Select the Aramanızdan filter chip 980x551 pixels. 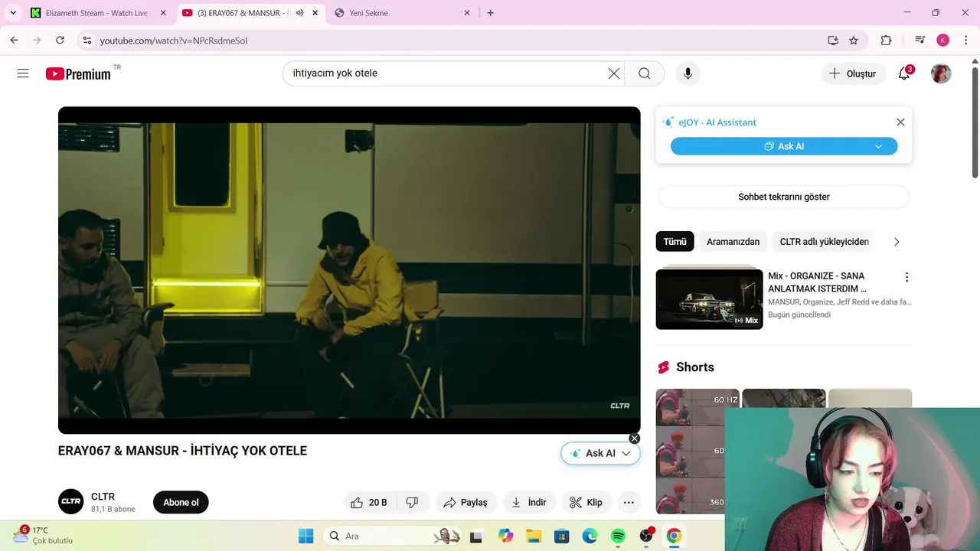[x=733, y=242]
